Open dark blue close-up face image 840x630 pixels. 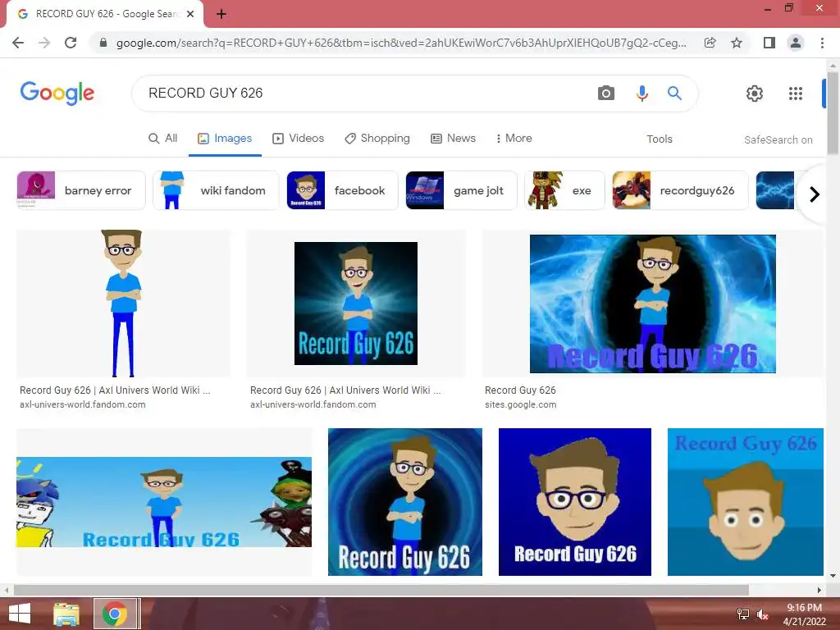575,502
